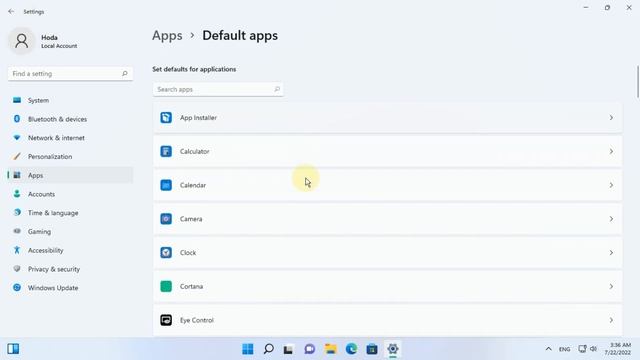Click the Time & language globe icon
This screenshot has width=640, height=360.
coord(17,213)
